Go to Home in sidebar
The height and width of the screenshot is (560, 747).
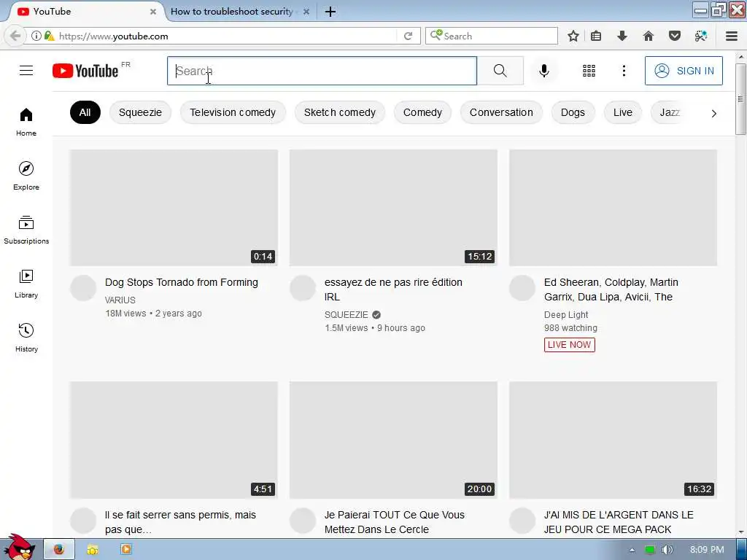click(26, 122)
